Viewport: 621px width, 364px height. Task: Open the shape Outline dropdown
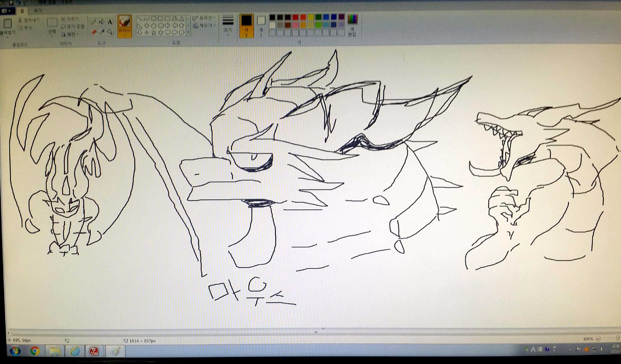(x=204, y=18)
